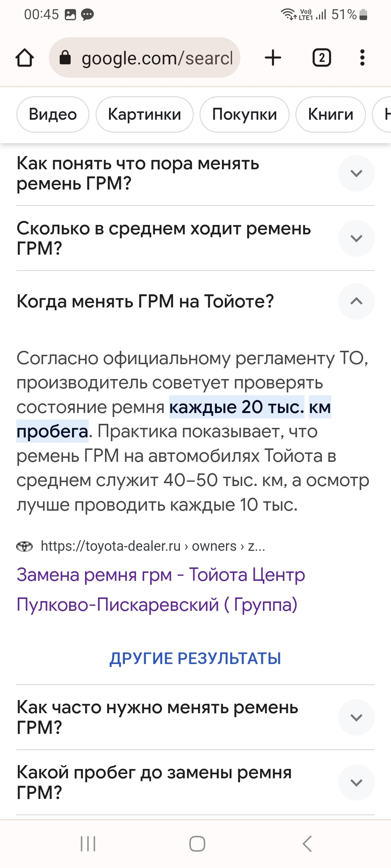Tap the google.com address bar
The width and height of the screenshot is (391, 868).
[156, 58]
